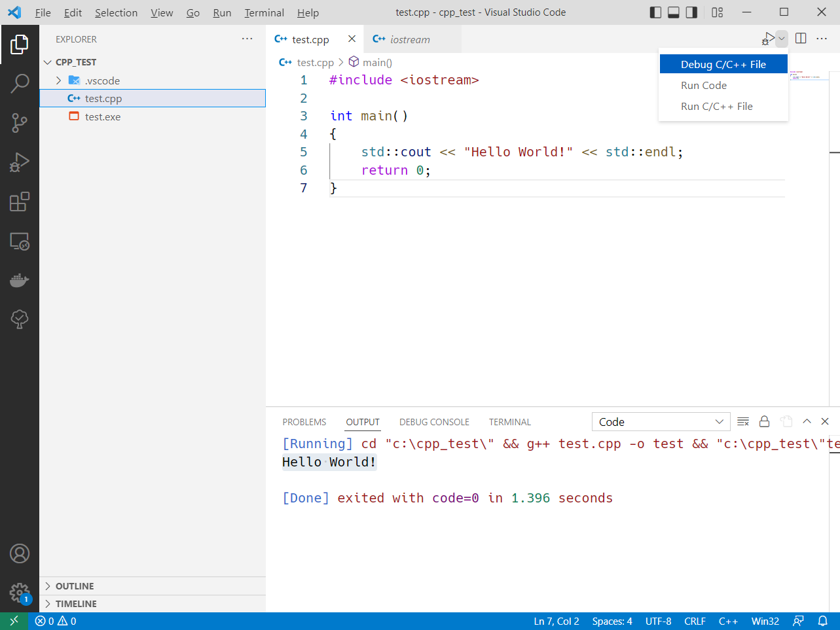Expand the .vscode folder

click(153, 80)
